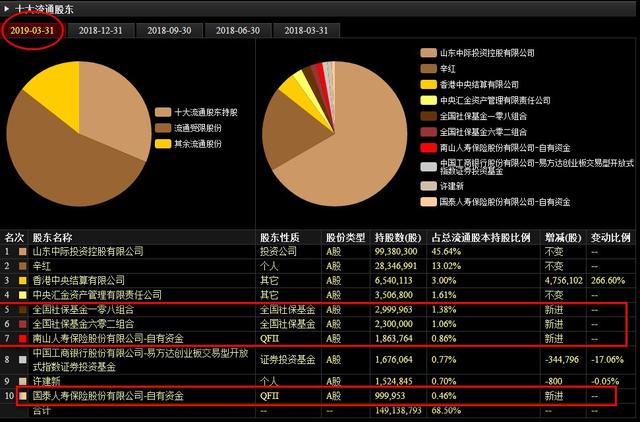Switch to the 2018-06-30 tab

click(238, 30)
